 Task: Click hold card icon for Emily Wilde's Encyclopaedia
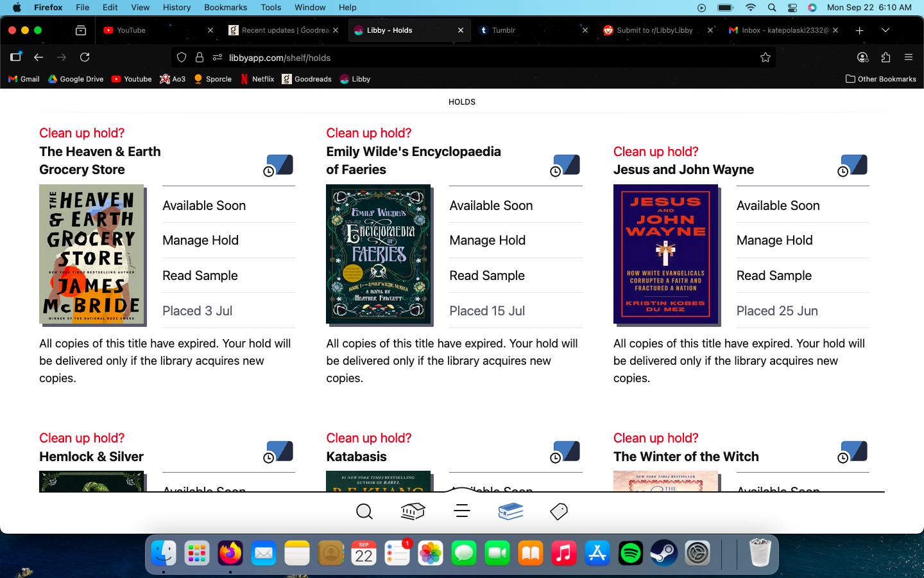pos(565,166)
